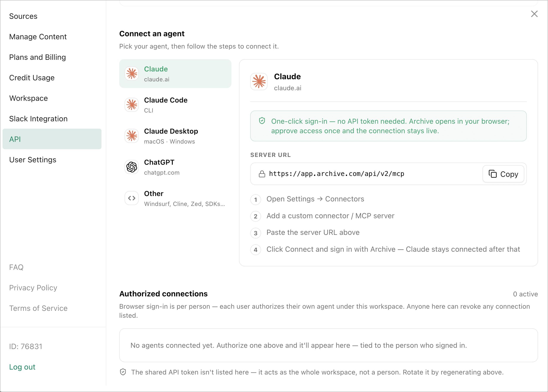Click the workspace ID 76831 text
The height and width of the screenshot is (392, 548).
pos(26,346)
